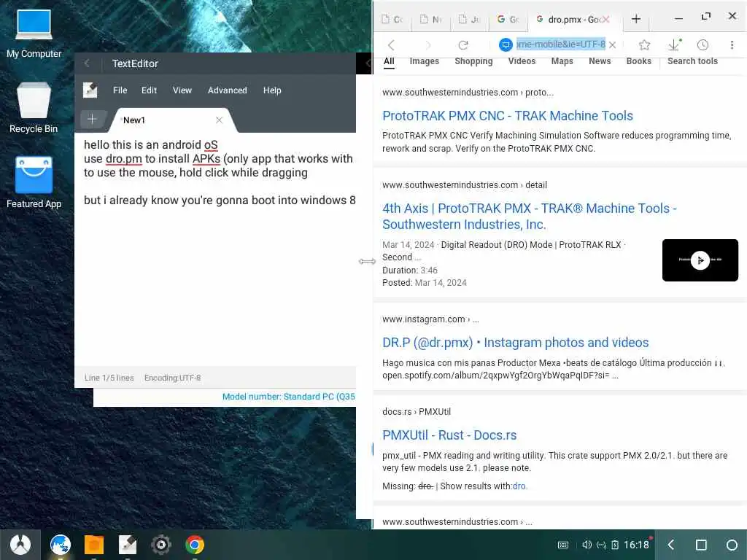Screen dimensions: 747x560
Task: Open browser history clock icon
Action: 703,44
